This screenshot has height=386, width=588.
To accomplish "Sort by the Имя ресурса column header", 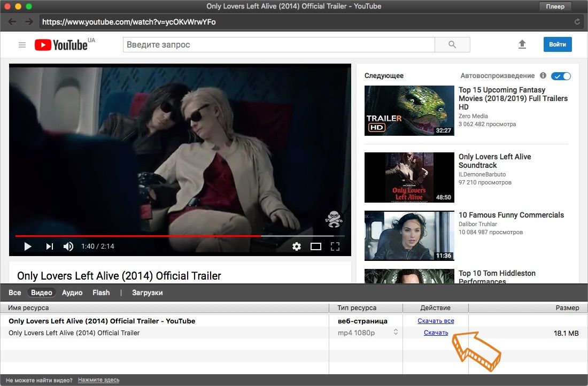I will (164, 307).
